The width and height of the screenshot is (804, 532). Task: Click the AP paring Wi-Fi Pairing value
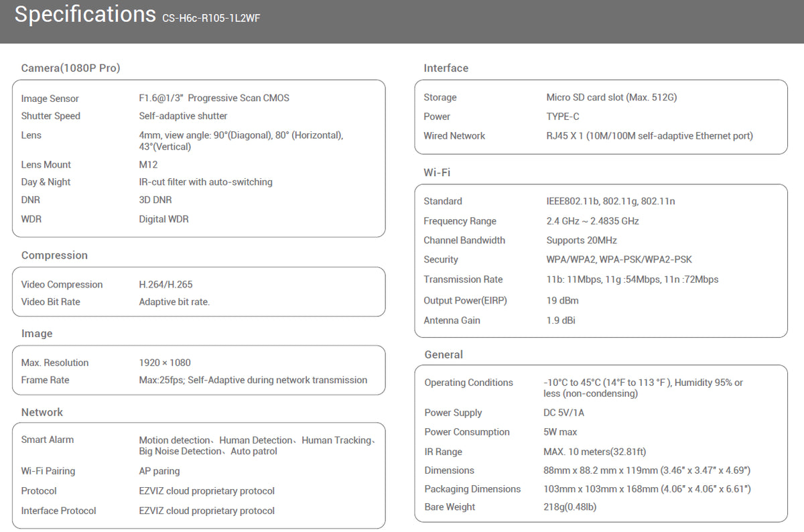coord(159,471)
